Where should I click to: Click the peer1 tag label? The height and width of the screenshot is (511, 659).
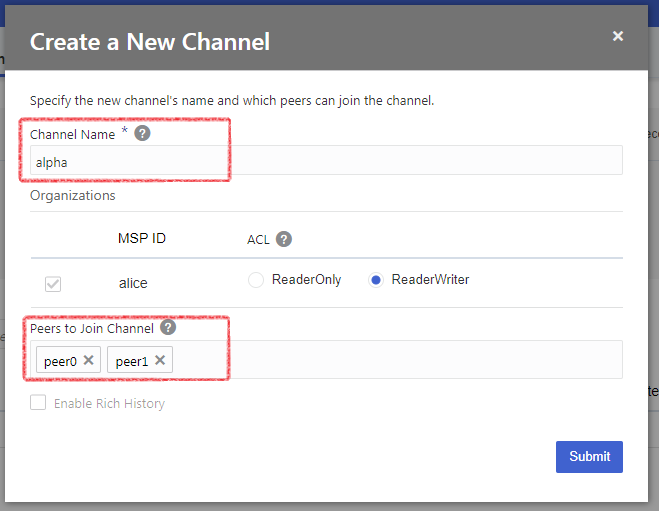(x=132, y=361)
